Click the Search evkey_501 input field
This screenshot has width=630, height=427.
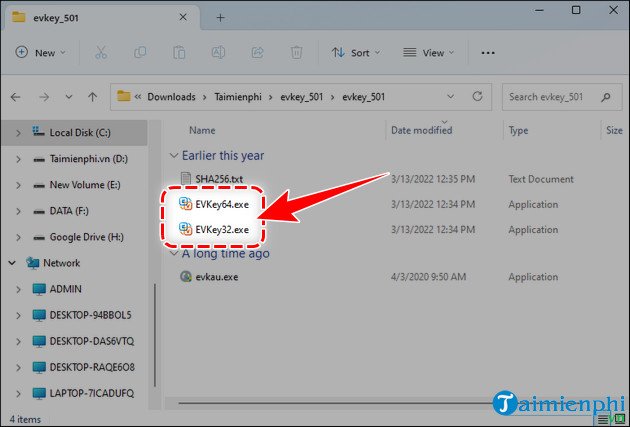560,97
